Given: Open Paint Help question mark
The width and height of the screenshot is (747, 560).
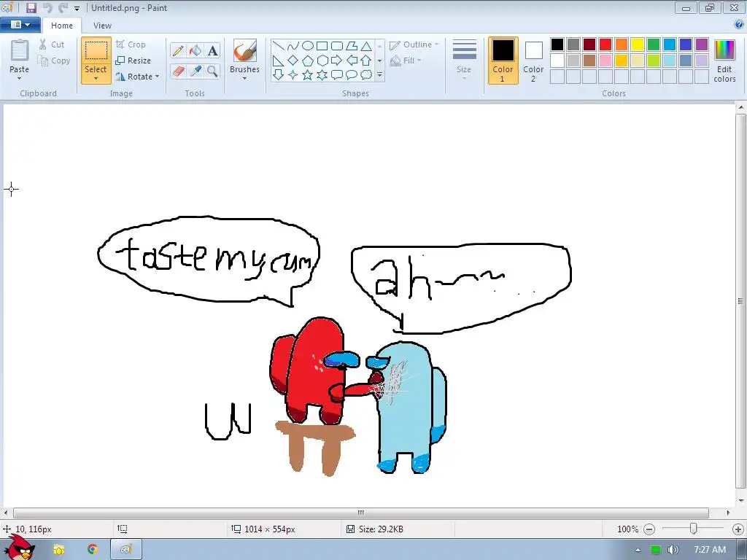Looking at the screenshot, I should pos(740,25).
